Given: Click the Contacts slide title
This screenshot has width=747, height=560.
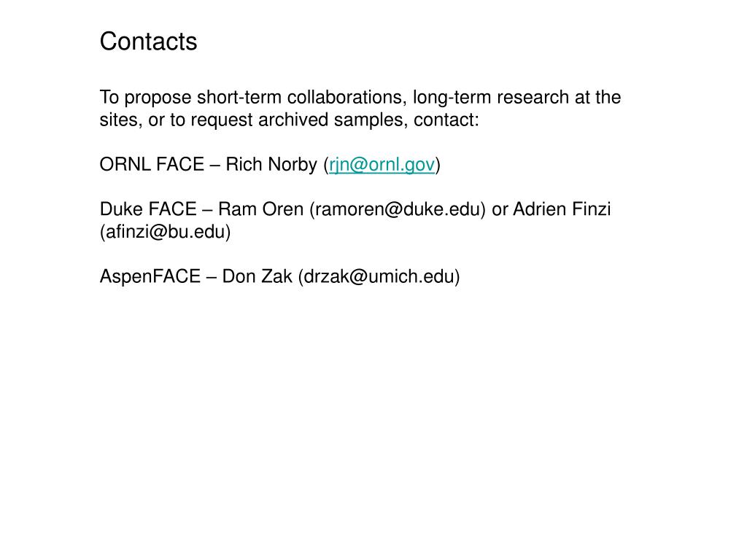Looking at the screenshot, I should (x=148, y=42).
